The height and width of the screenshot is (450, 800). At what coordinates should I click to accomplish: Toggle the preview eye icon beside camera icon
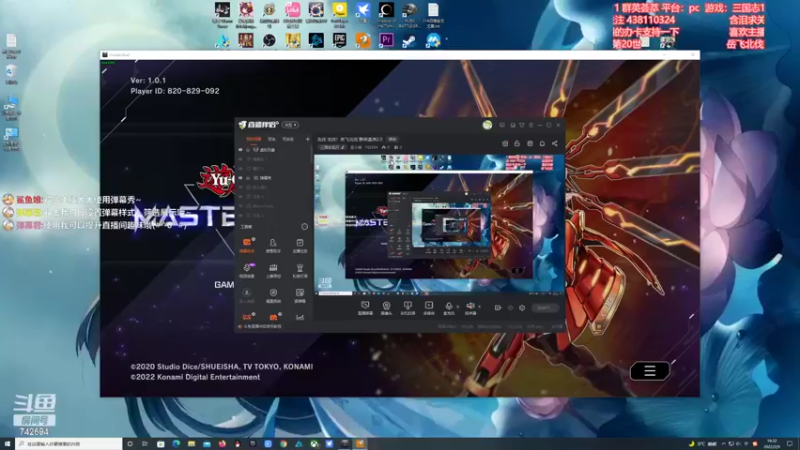(510, 308)
